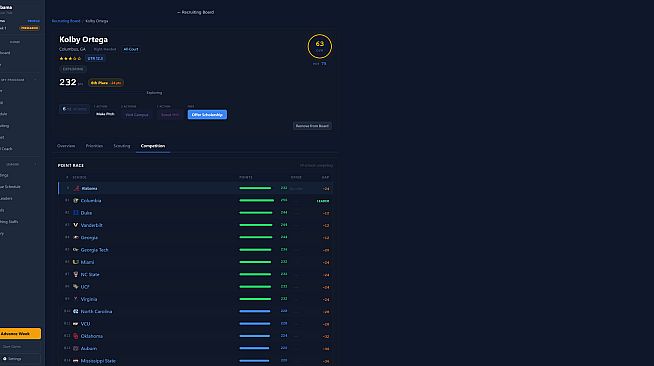Click the Georgia Tech logo icon
The height and width of the screenshot is (366, 654).
pyautogui.click(x=75, y=250)
